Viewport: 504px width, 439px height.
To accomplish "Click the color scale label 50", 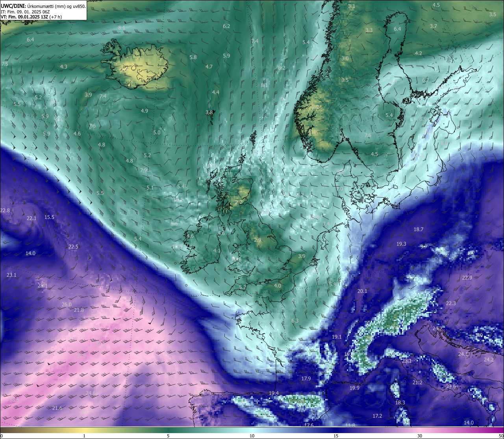I will [x=501, y=436].
